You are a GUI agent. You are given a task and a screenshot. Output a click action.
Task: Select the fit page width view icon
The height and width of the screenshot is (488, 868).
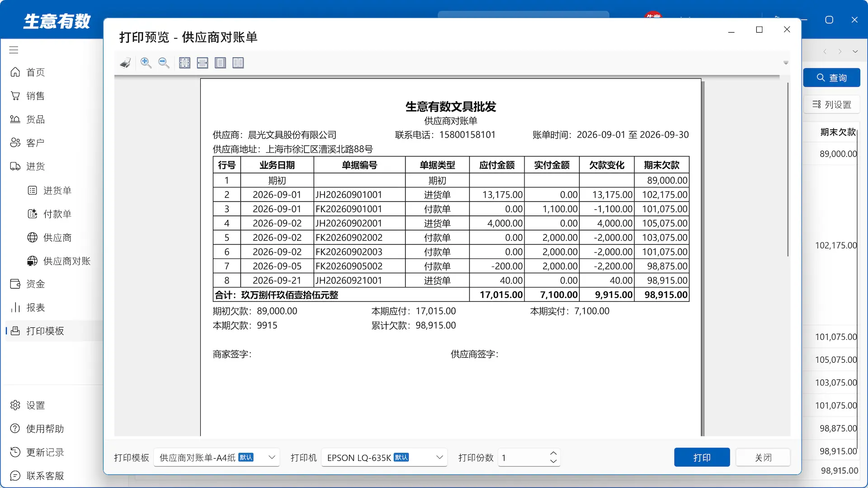click(x=203, y=63)
